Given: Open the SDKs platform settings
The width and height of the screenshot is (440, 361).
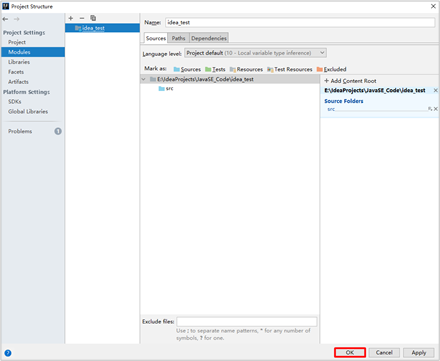Looking at the screenshot, I should [15, 102].
